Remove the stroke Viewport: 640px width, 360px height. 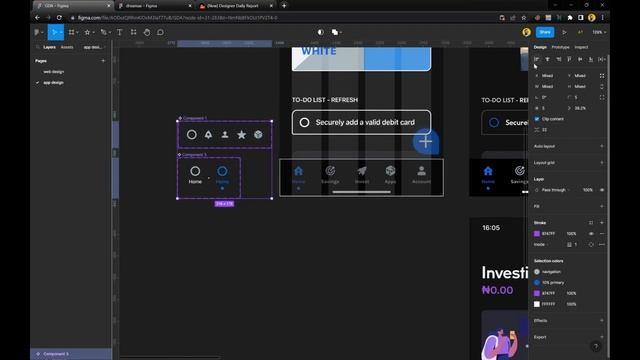click(x=602, y=233)
